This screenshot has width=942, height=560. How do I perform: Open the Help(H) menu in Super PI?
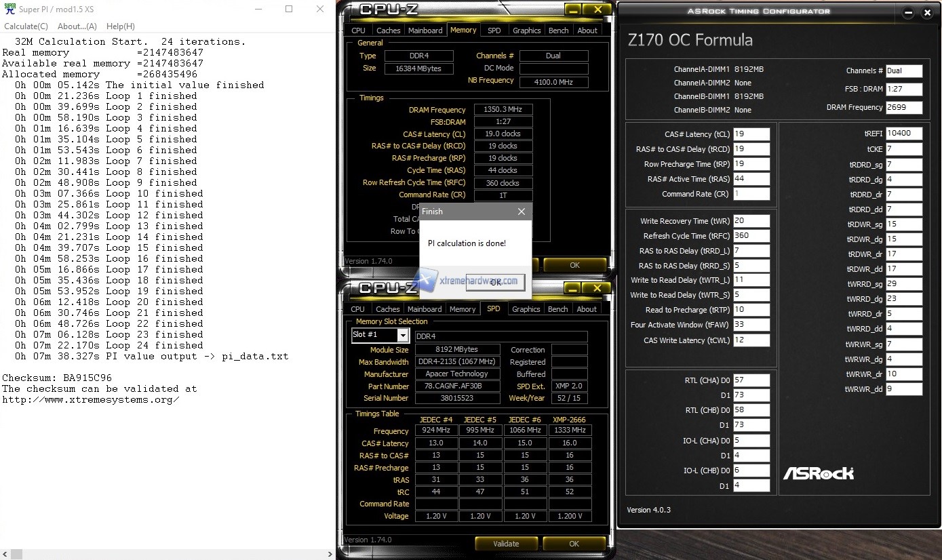(120, 26)
